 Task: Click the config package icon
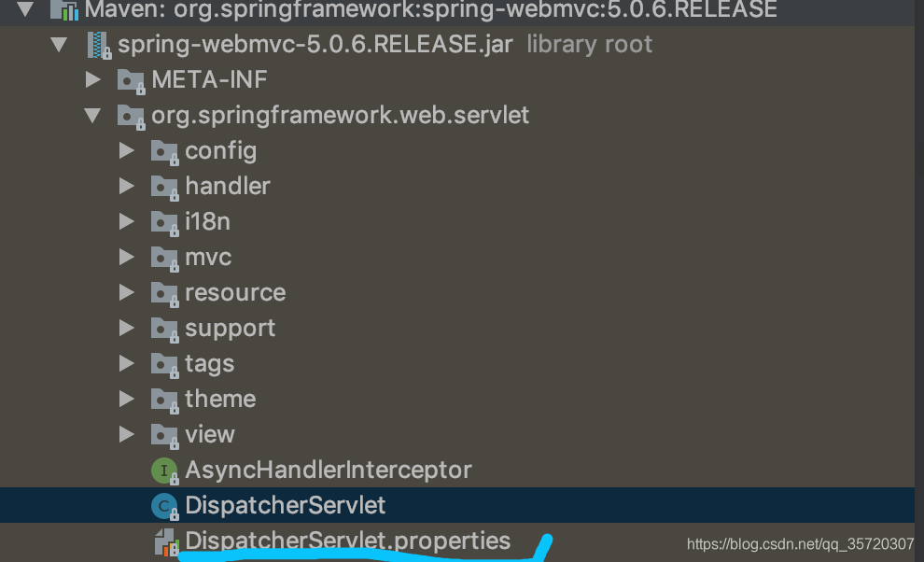tap(164, 150)
